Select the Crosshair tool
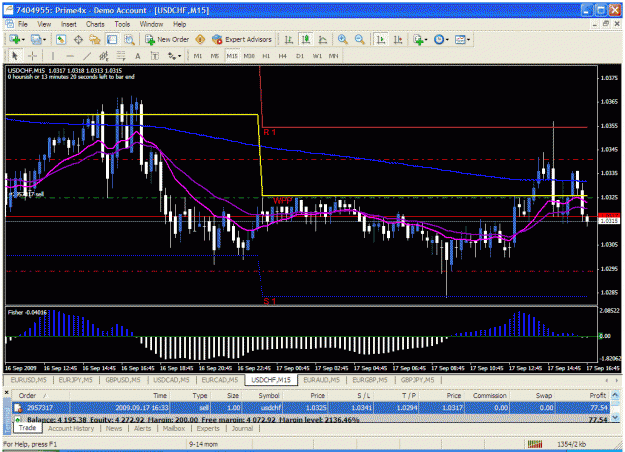Viewport: 625px width, 452px height. [33, 56]
